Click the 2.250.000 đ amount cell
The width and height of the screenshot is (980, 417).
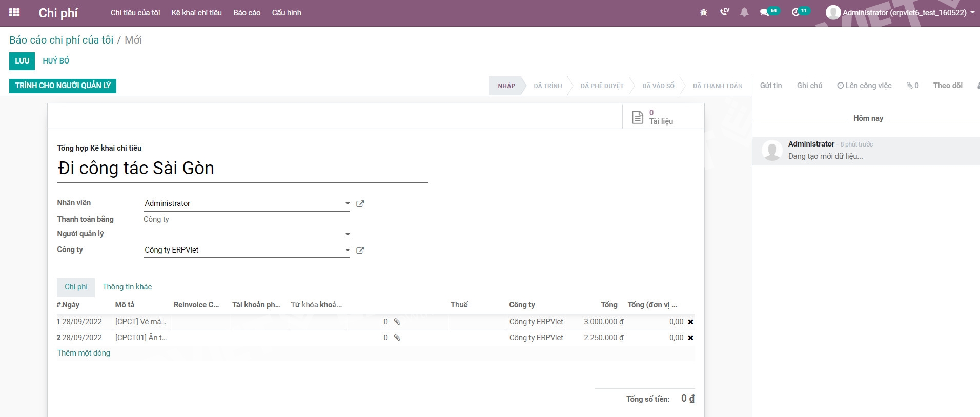click(603, 338)
